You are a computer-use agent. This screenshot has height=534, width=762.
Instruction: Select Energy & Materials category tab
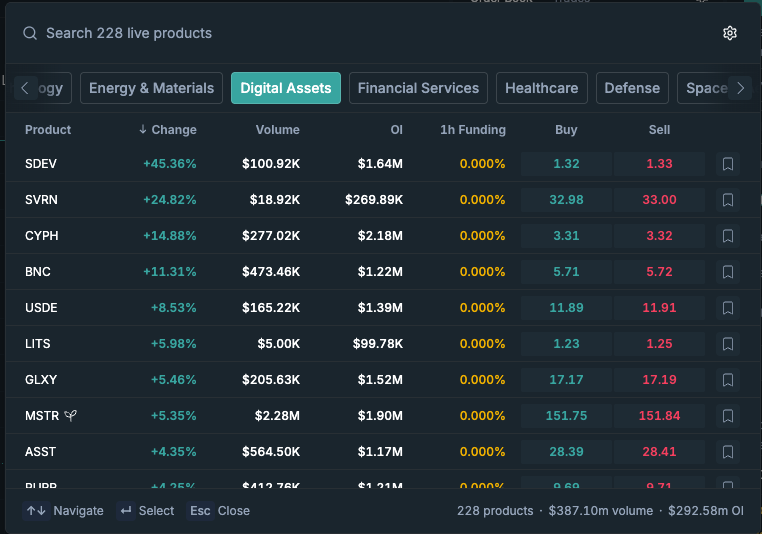[x=151, y=88]
